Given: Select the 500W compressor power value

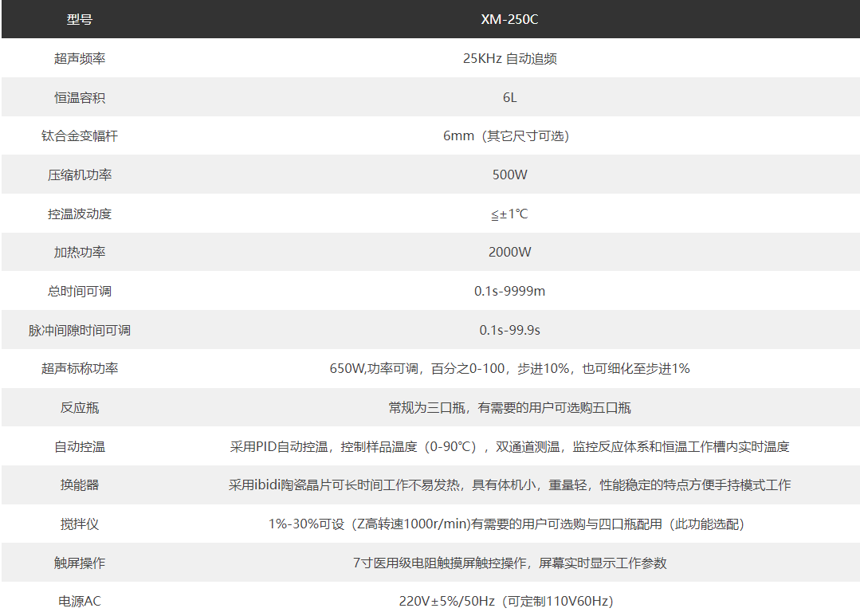Looking at the screenshot, I should 509,175.
